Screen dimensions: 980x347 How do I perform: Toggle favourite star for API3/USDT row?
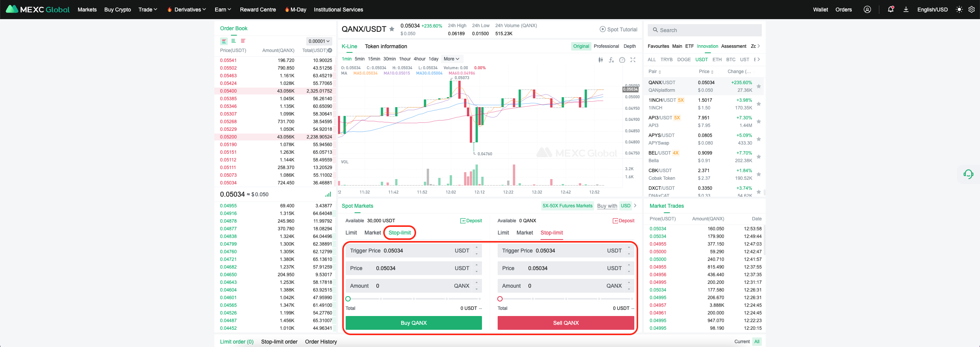[759, 122]
